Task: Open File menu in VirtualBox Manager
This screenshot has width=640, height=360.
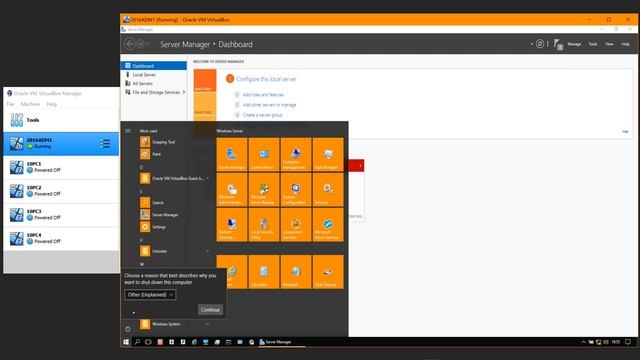Action: [x=10, y=104]
